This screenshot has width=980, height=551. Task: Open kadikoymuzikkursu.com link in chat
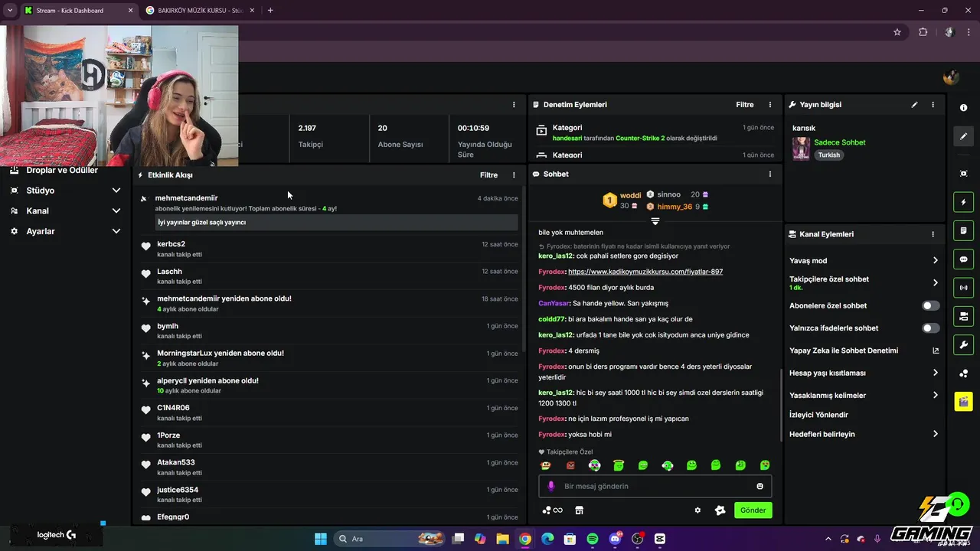645,272
